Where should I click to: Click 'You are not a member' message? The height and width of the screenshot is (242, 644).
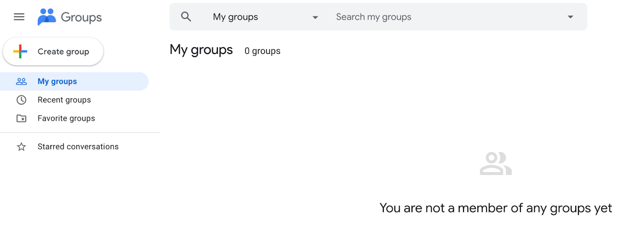(495, 208)
